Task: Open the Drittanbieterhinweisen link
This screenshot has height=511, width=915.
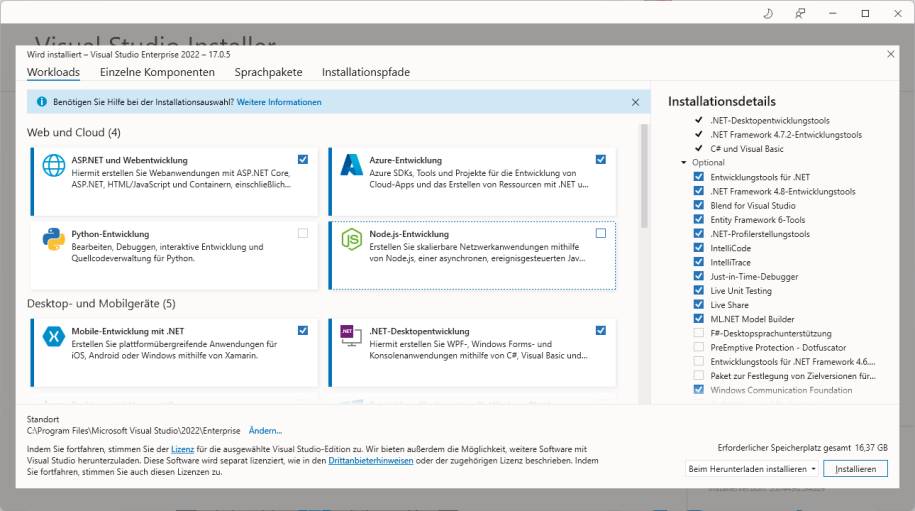Action: pos(371,460)
